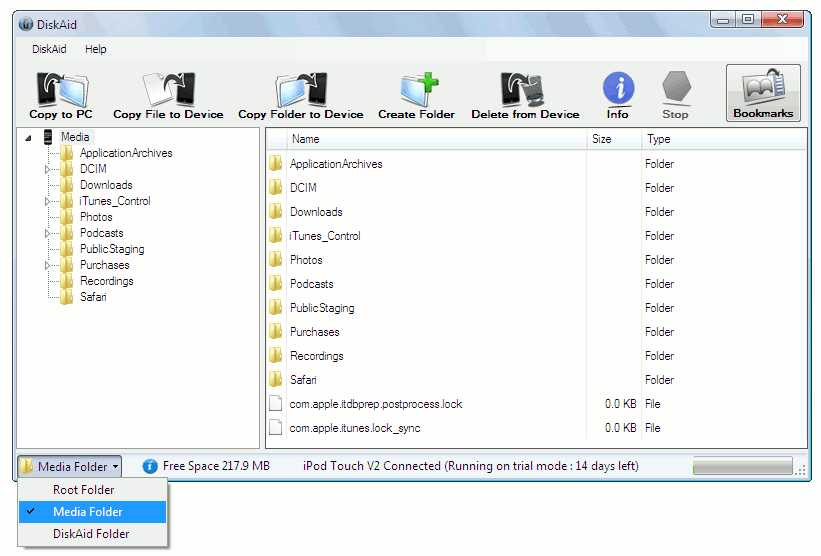The image size is (821, 556).
Task: Click the status bar progress bar
Action: pyautogui.click(x=742, y=466)
